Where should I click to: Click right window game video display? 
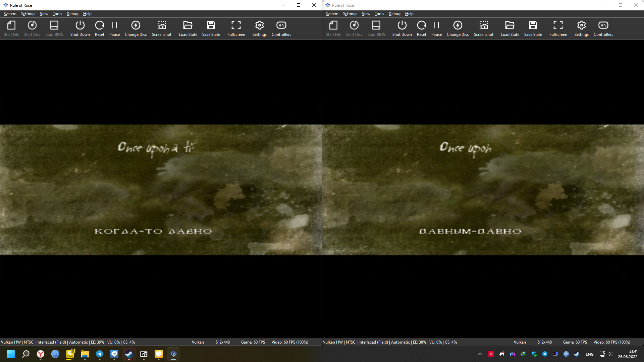coord(483,190)
